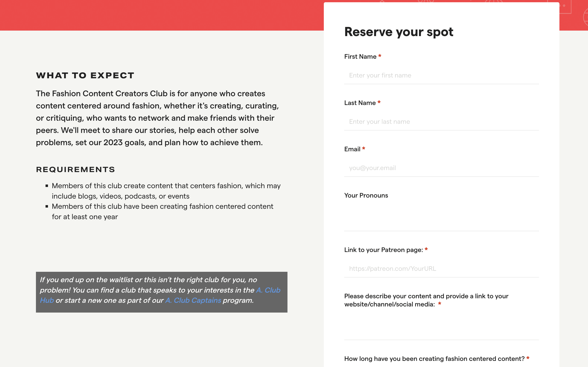Select the Your Pronouns entry field

click(441, 217)
